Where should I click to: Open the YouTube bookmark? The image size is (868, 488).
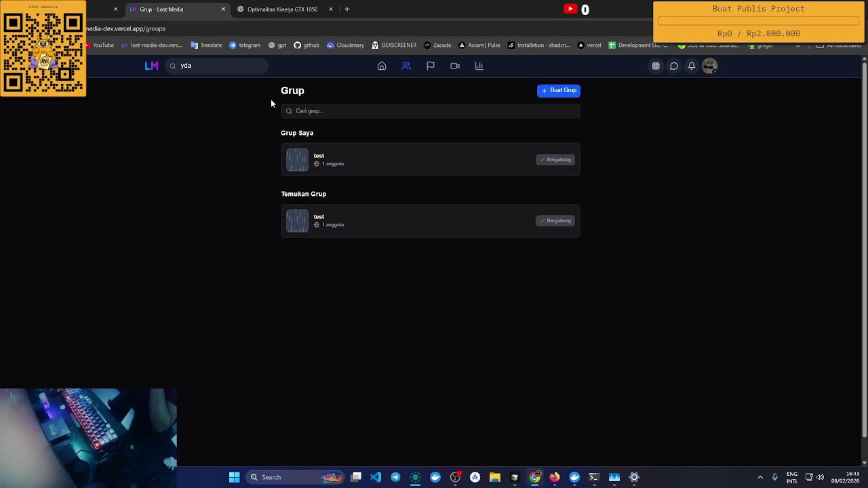point(99,45)
